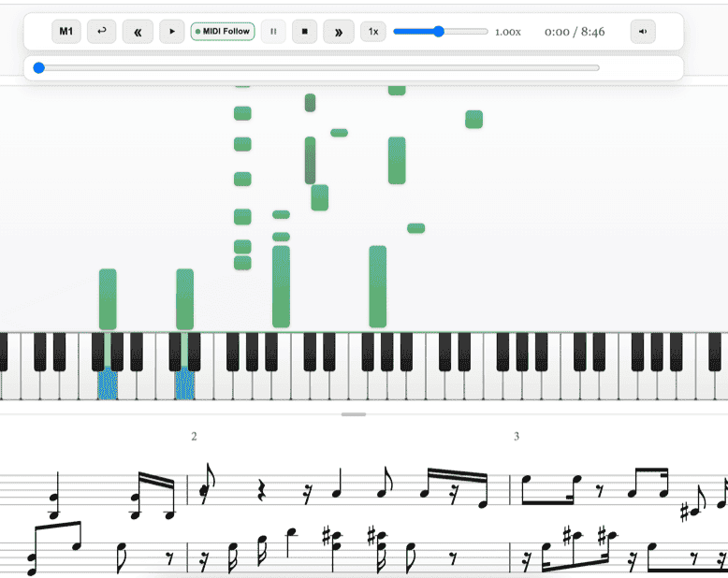Adjust the playback speed slider
The width and height of the screenshot is (728, 578).
440,32
